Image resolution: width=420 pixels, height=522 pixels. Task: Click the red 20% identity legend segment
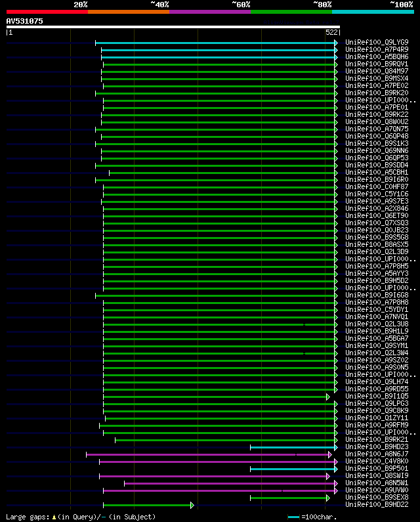point(47,12)
